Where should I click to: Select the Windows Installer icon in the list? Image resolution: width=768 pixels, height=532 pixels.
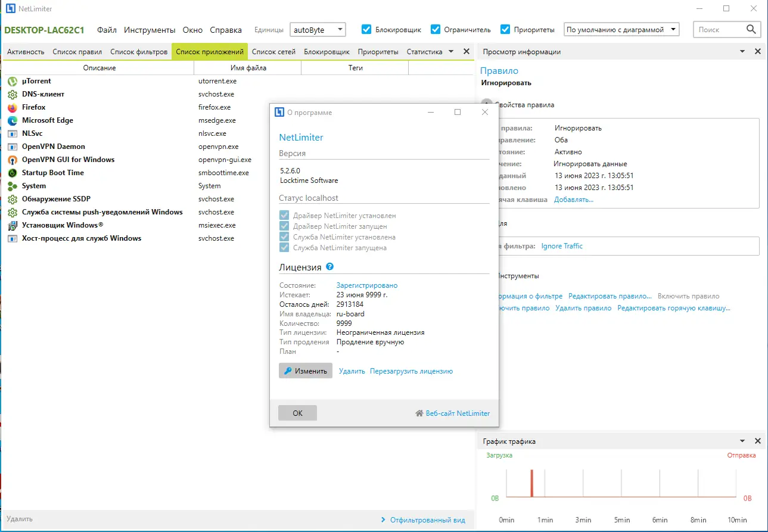(x=12, y=225)
